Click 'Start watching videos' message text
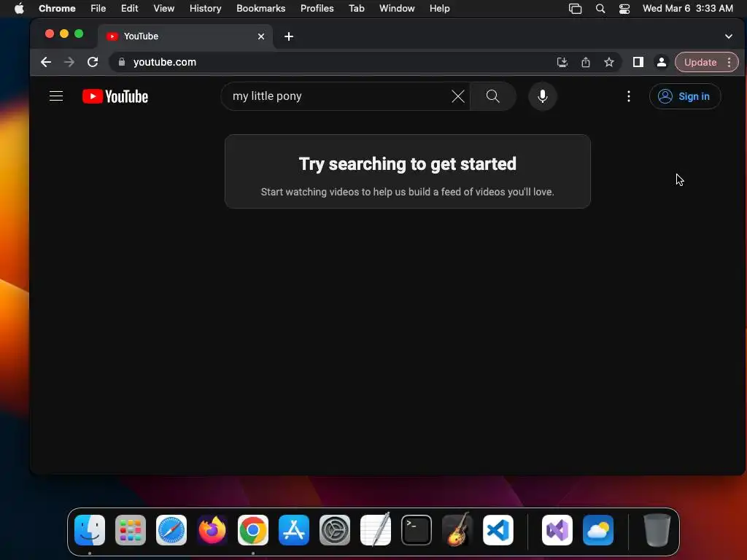 pyautogui.click(x=407, y=192)
